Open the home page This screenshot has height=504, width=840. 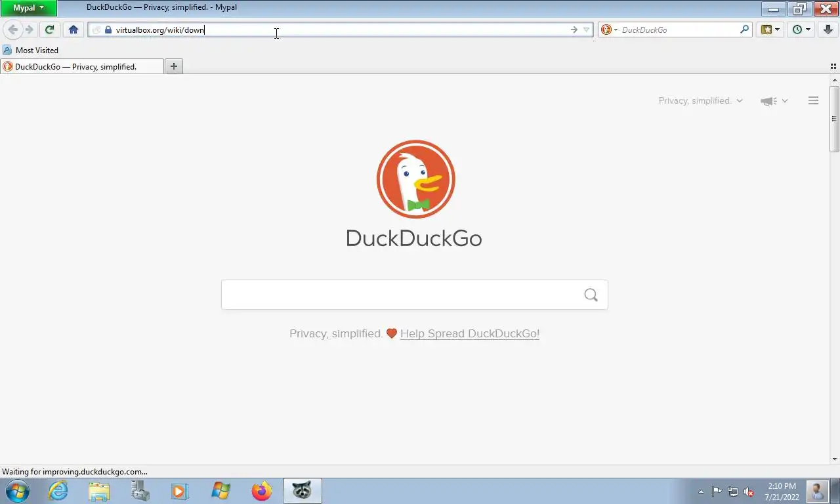tap(73, 30)
